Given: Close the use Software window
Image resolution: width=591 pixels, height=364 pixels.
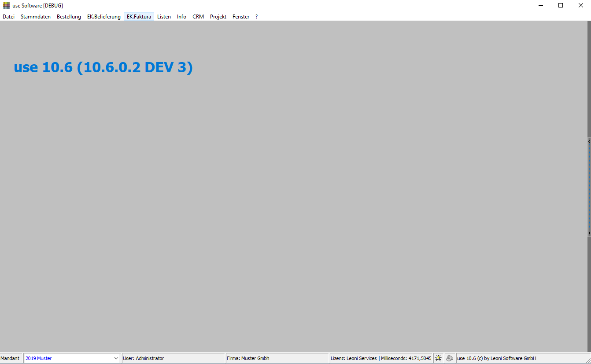Looking at the screenshot, I should (581, 5).
